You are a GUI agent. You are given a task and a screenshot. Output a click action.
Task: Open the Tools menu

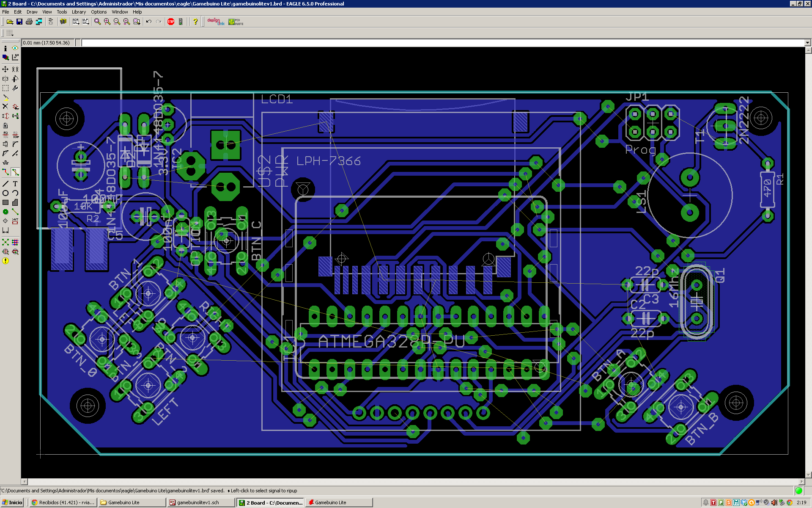[x=62, y=12]
